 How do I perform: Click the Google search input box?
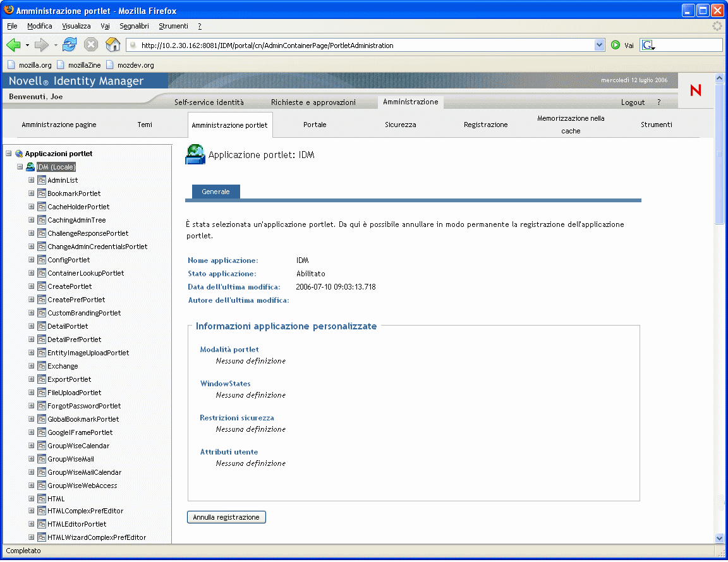pyautogui.click(x=689, y=45)
